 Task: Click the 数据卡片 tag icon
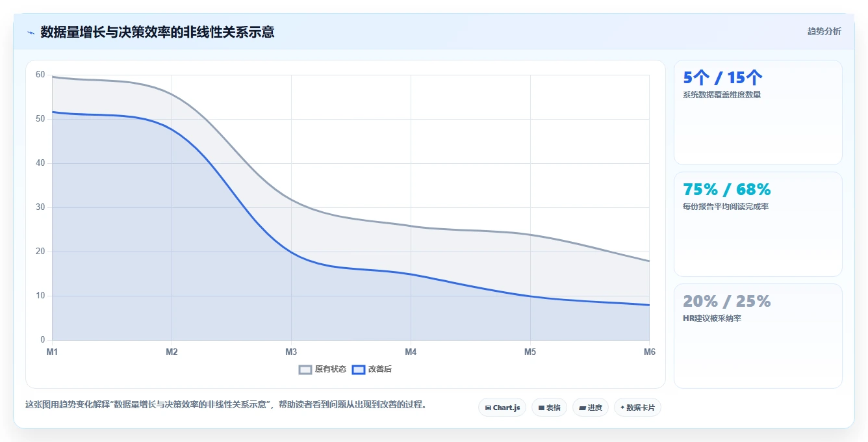622,408
